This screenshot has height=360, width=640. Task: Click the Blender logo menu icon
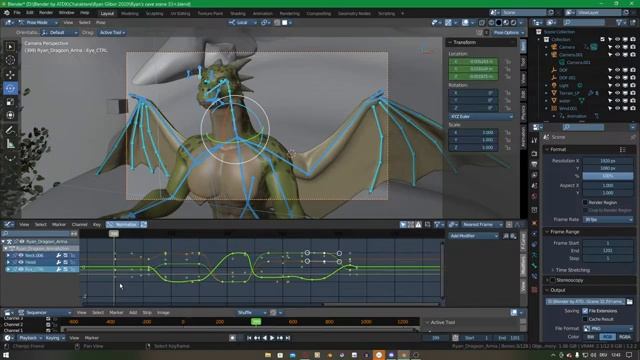coord(7,13)
